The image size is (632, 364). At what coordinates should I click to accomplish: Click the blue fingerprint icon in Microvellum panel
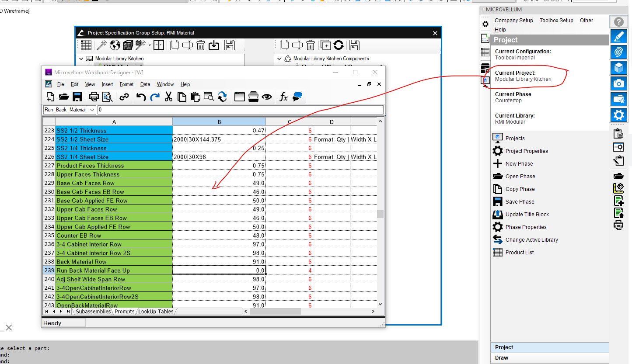click(x=618, y=52)
